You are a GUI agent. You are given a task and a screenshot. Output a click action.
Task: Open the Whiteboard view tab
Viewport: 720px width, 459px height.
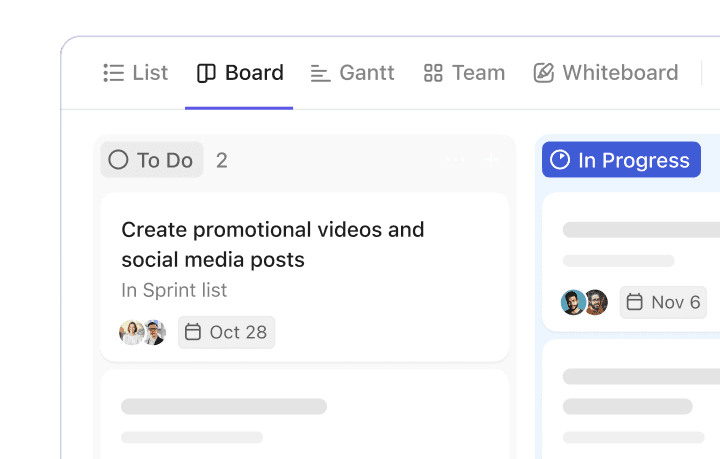click(x=606, y=73)
